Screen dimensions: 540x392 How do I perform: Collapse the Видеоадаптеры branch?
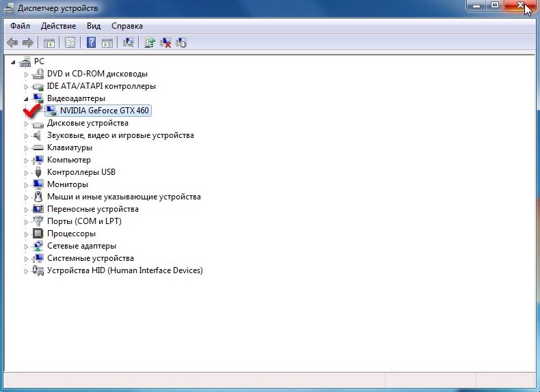26,99
